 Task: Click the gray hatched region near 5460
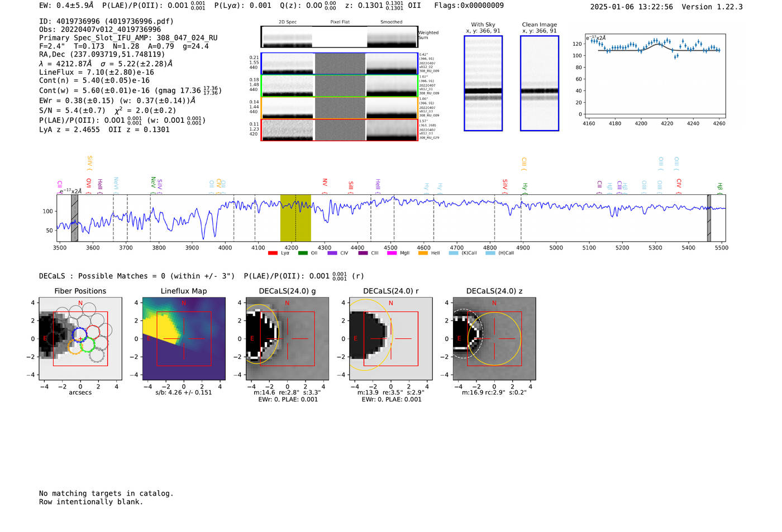(x=709, y=218)
